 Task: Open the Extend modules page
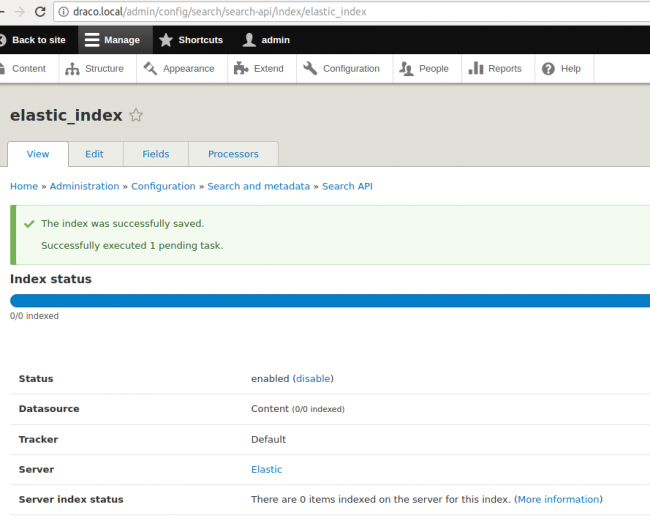click(x=258, y=69)
